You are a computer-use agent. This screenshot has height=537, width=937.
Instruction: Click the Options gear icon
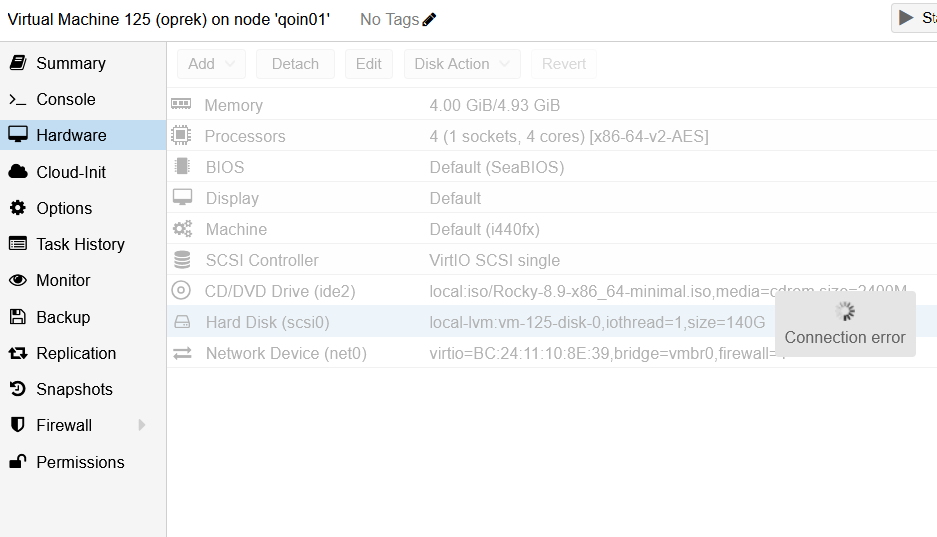coord(17,208)
